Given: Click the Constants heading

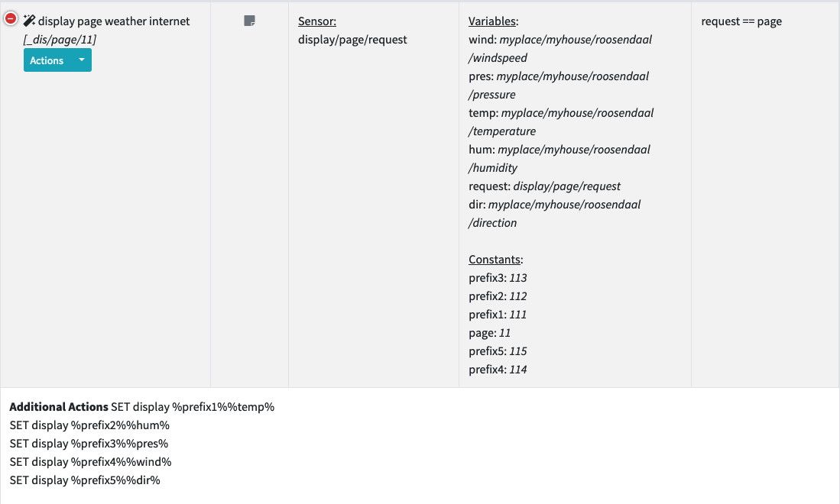Looking at the screenshot, I should coord(495,260).
